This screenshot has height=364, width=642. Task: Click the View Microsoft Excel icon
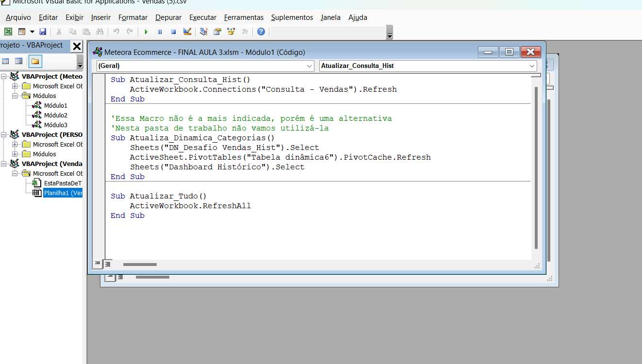[8, 32]
